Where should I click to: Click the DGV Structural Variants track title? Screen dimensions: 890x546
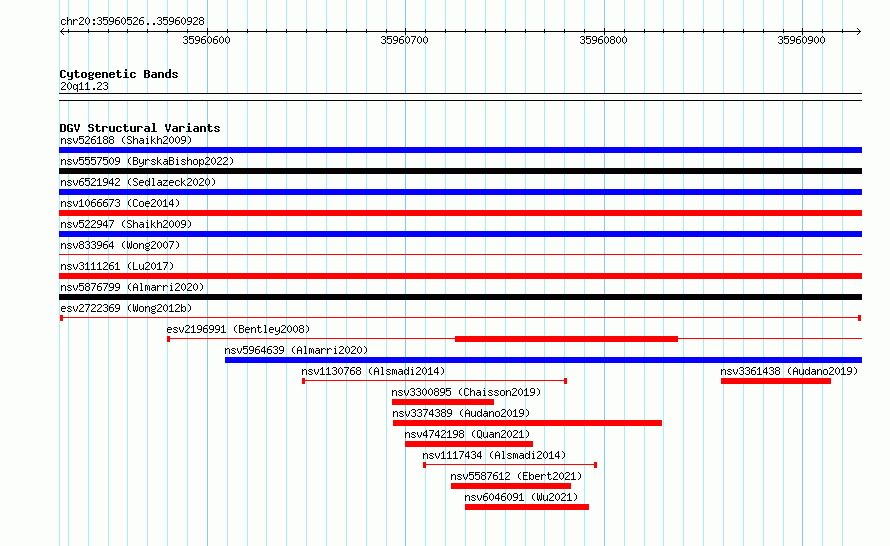(x=140, y=128)
